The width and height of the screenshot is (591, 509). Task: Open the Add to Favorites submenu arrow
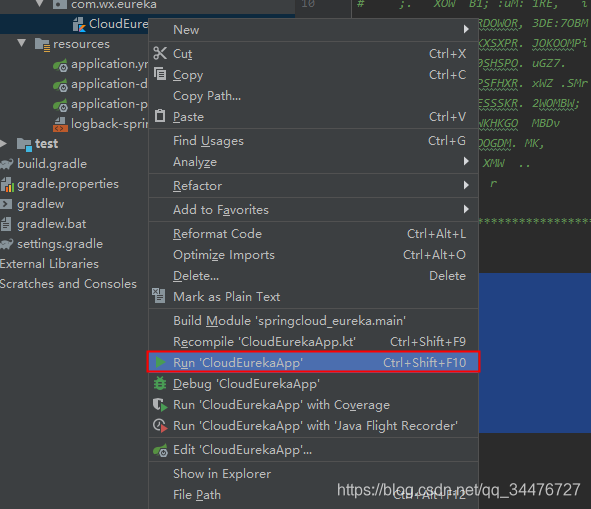click(466, 209)
